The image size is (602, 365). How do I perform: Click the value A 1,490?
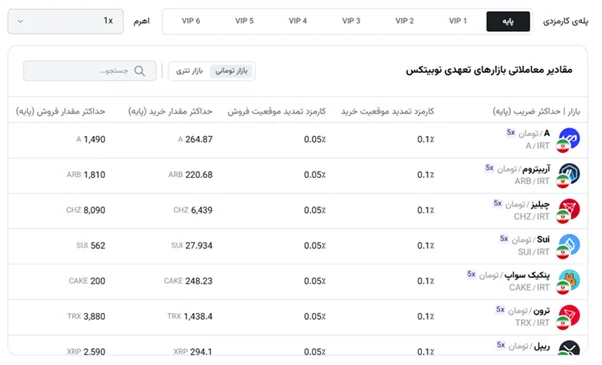(91, 139)
